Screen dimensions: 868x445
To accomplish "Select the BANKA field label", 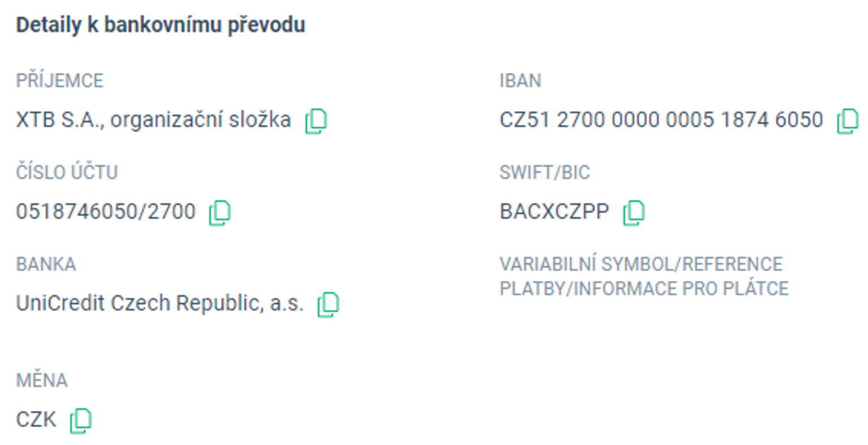I will pos(47,263).
